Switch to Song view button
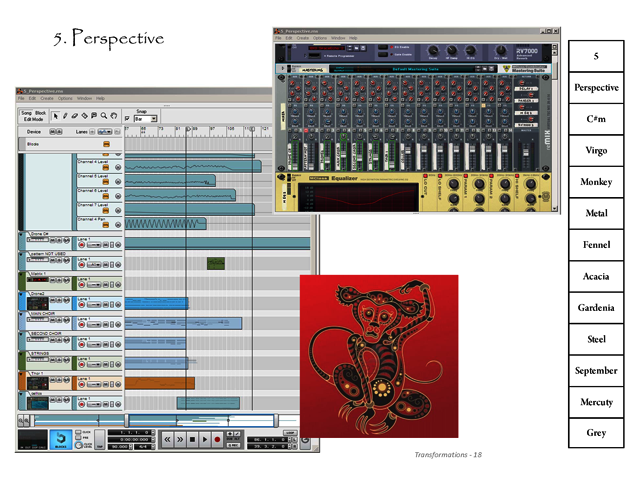 26,113
